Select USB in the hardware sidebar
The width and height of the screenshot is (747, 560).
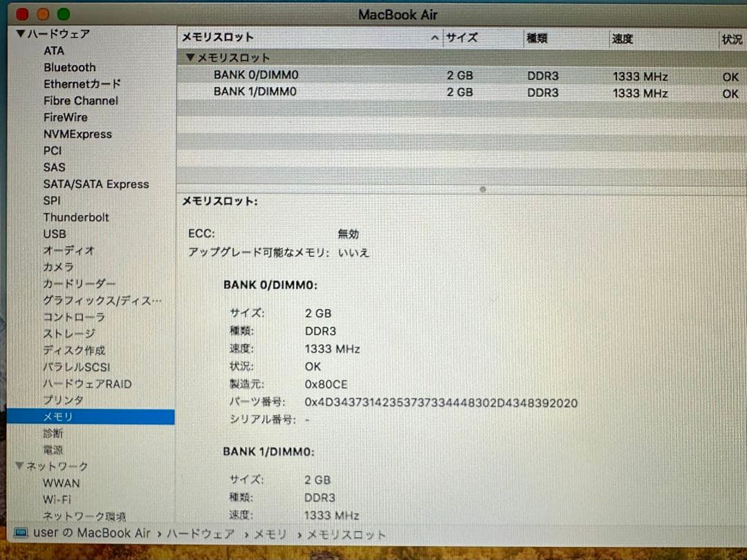[x=55, y=234]
